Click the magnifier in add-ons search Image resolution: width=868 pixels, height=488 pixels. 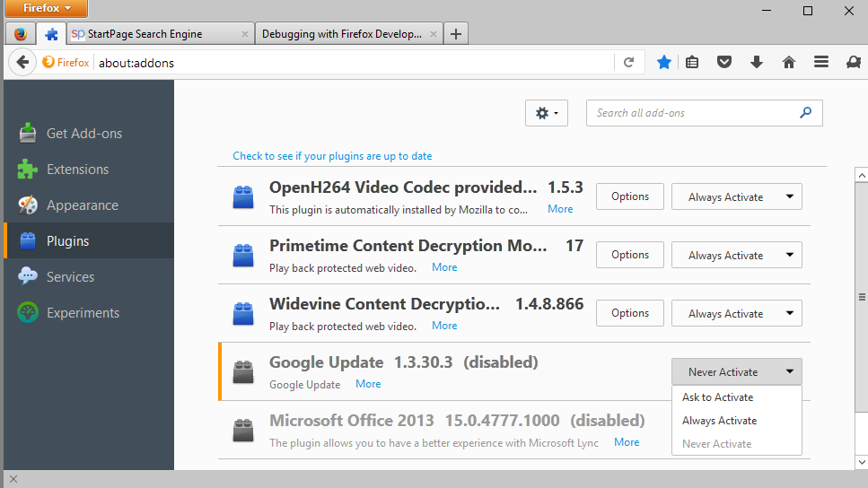[x=805, y=113]
